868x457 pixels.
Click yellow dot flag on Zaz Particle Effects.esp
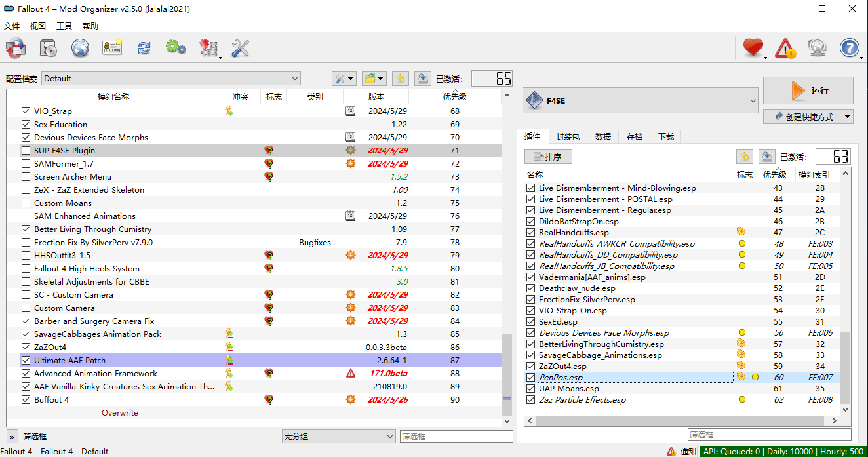[x=742, y=399]
